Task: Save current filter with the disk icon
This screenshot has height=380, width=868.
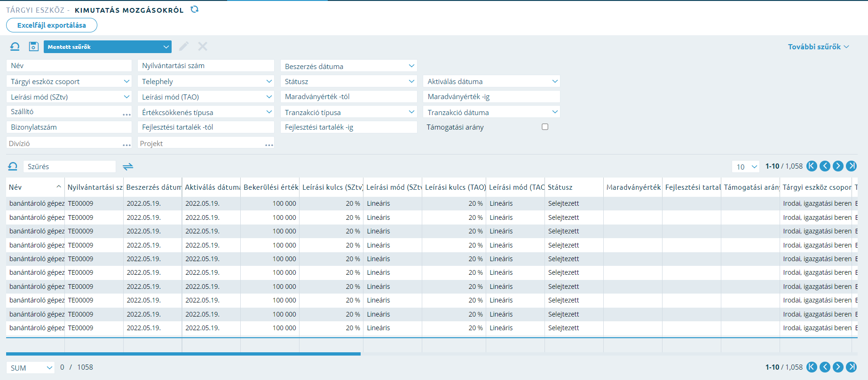Action: point(33,47)
